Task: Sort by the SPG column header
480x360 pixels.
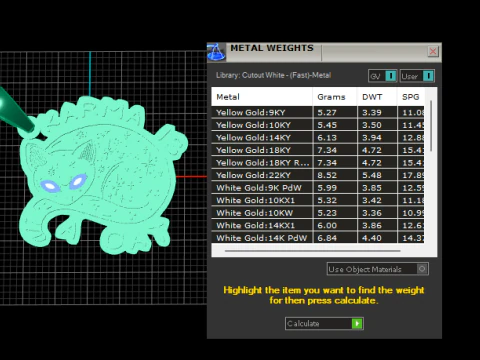Action: (411, 97)
